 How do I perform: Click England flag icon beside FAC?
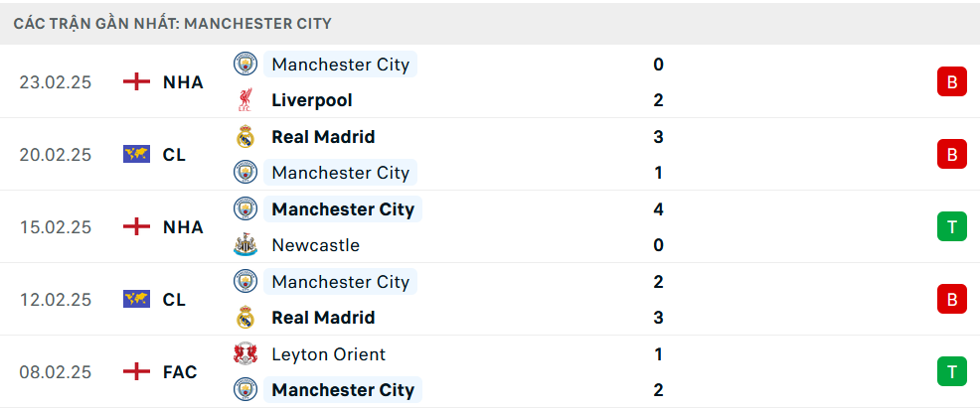click(136, 372)
